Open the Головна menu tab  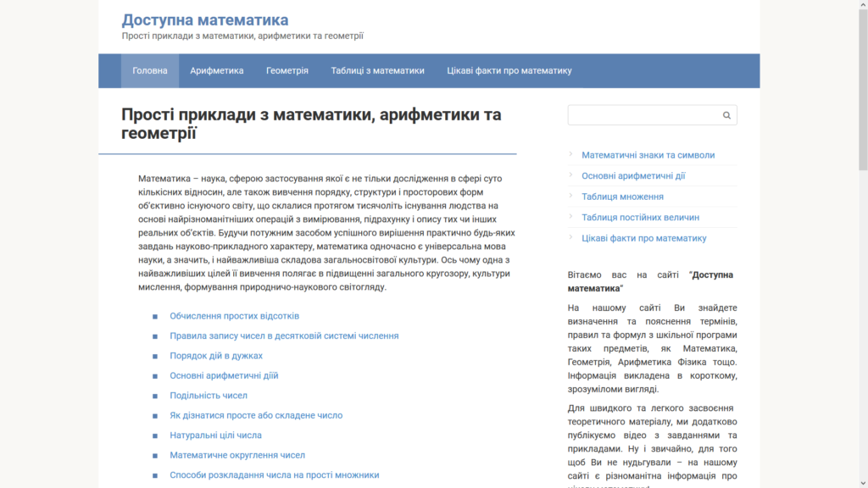(x=150, y=71)
